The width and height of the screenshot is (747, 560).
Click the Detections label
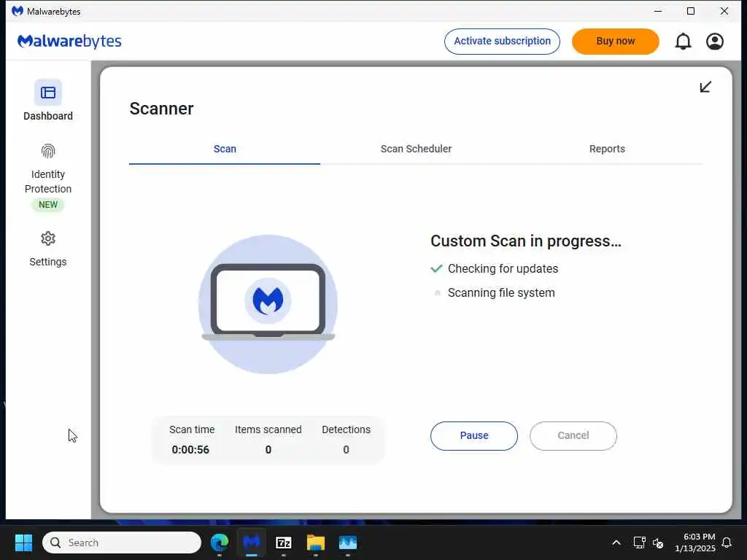click(x=346, y=429)
